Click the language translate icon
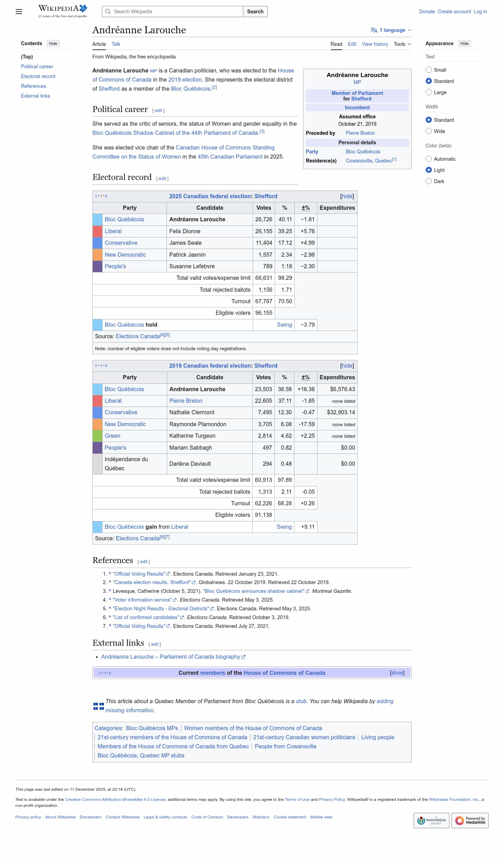Image resolution: width=504 pixels, height=859 pixels. [374, 30]
